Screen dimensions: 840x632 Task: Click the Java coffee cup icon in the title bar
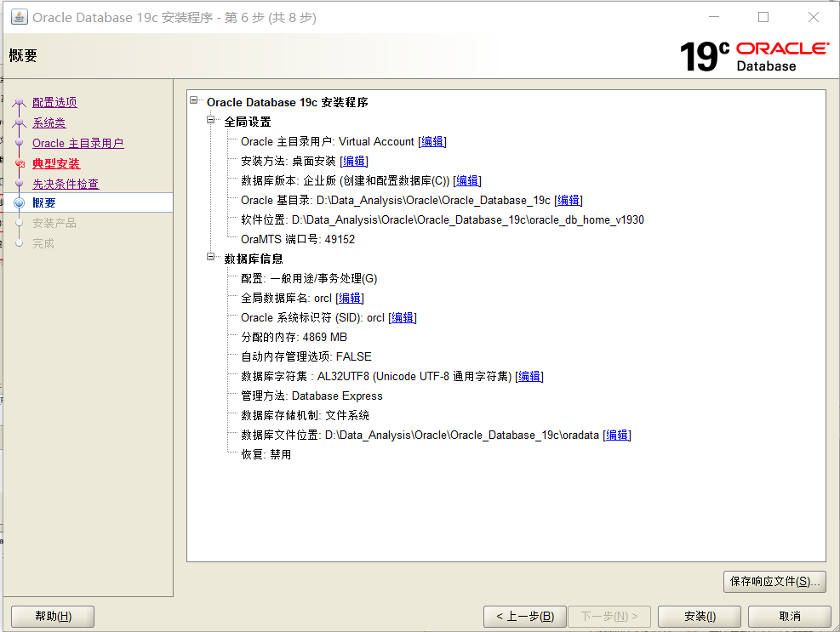(x=18, y=16)
